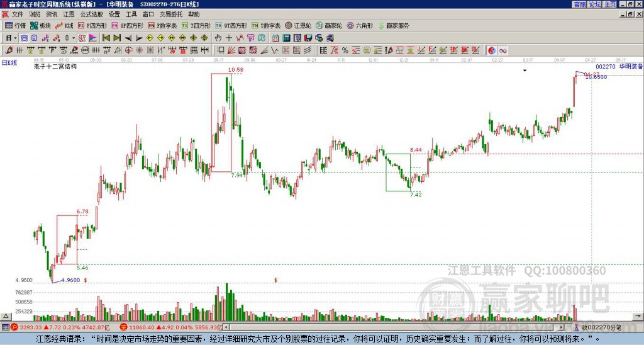Click the infinity loop icon

tap(502, 50)
